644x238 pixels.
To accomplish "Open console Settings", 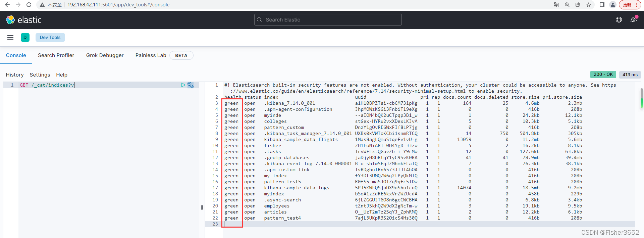I will [40, 75].
